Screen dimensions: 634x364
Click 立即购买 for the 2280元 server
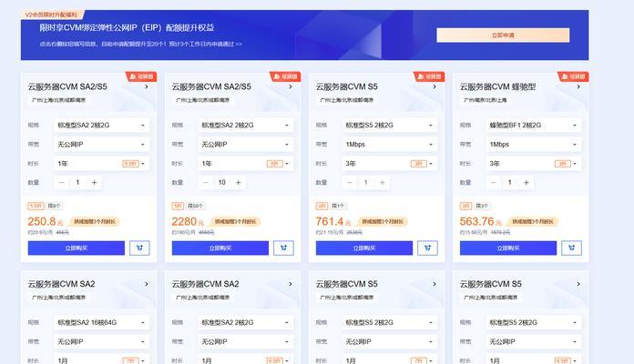(220, 248)
